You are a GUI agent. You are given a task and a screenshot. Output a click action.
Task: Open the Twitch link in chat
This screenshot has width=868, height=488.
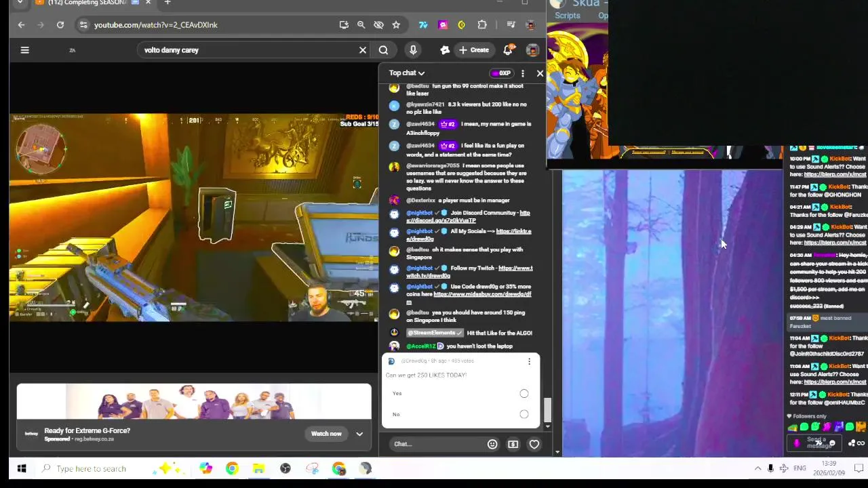pyautogui.click(x=469, y=272)
